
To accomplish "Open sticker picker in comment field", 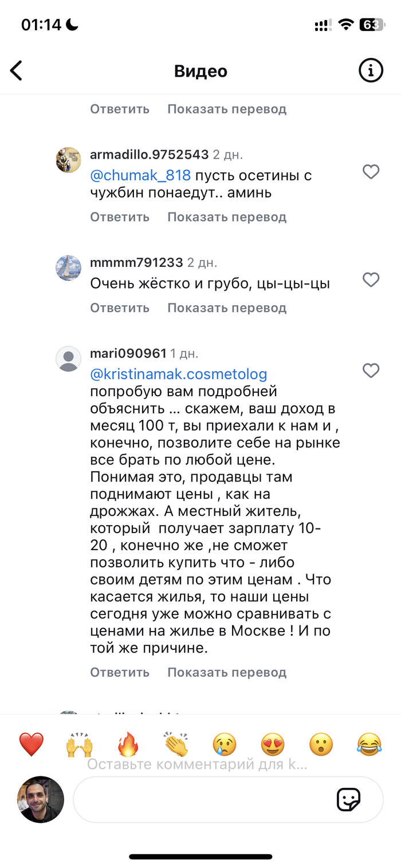I will tap(348, 800).
